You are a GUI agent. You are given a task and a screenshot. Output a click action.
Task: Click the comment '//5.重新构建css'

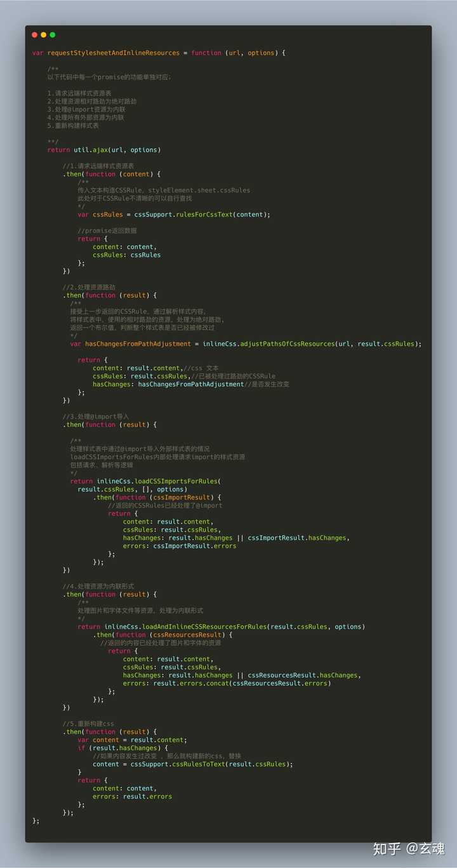88,724
